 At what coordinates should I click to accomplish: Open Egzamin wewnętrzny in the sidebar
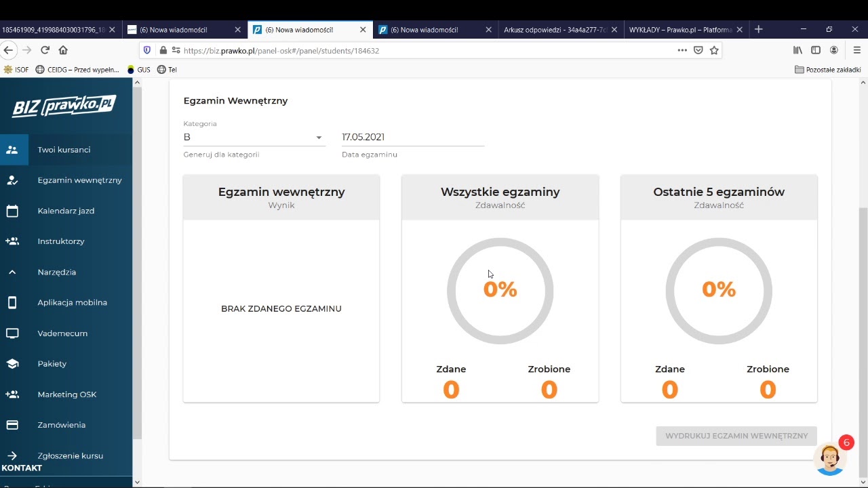66,180
